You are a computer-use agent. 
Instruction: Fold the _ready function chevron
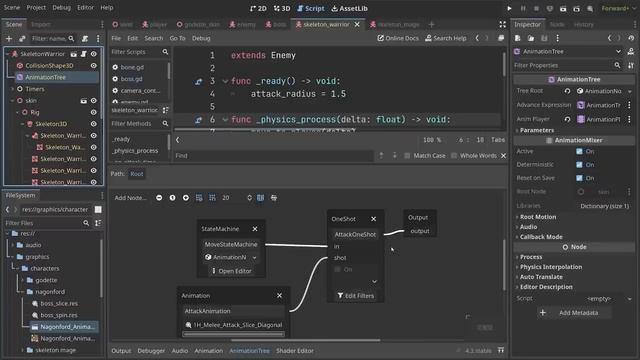225,81
